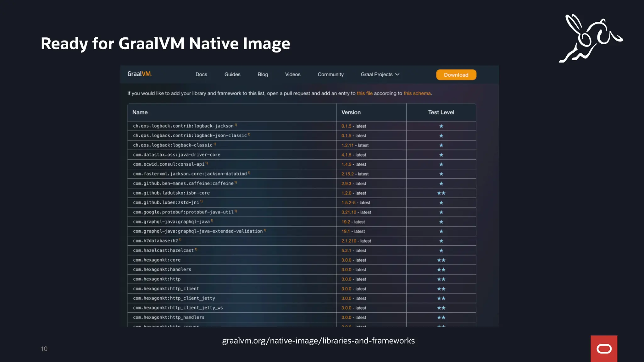Click the double-star rating for com.hexagonkt:http_handlers
644x362 pixels.
[441, 317]
